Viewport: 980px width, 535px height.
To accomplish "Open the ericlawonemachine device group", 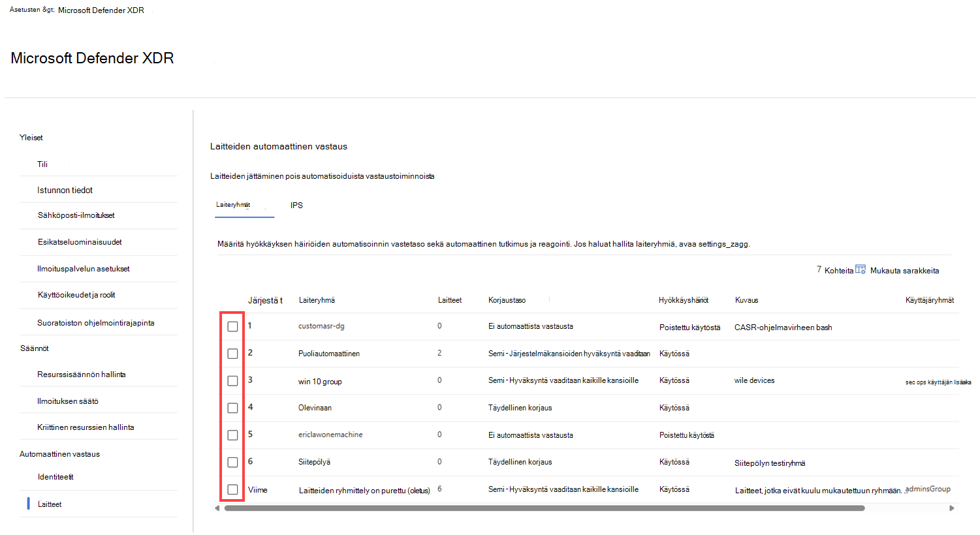I will (x=330, y=435).
